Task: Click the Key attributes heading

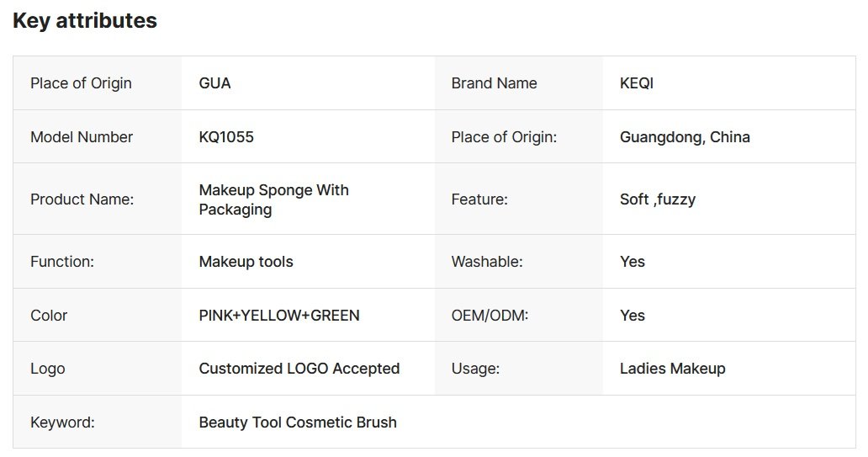Action: 84,21
